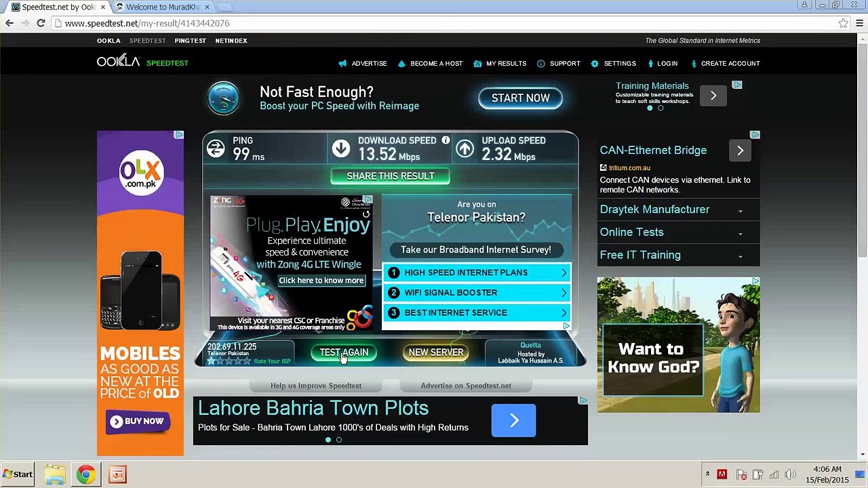This screenshot has height=488, width=868.
Task: Bookmark this page with the star icon
Action: point(843,23)
